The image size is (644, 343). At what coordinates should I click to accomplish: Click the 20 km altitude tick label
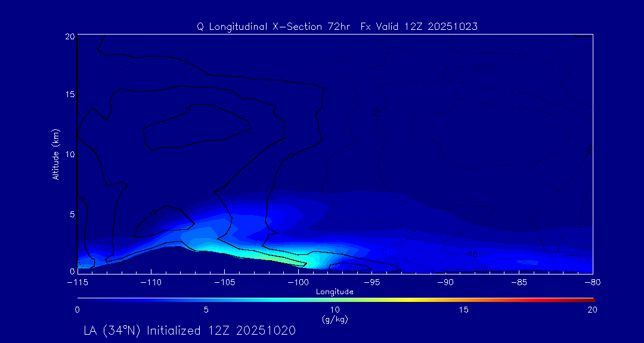[x=69, y=36]
